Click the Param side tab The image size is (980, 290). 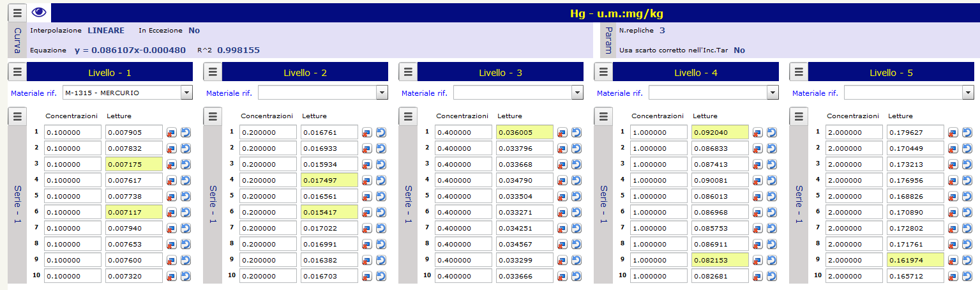(x=607, y=40)
